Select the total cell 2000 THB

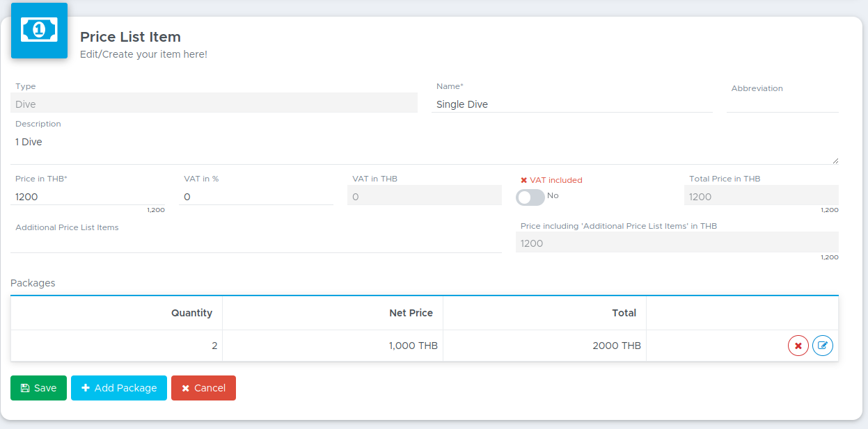545,346
